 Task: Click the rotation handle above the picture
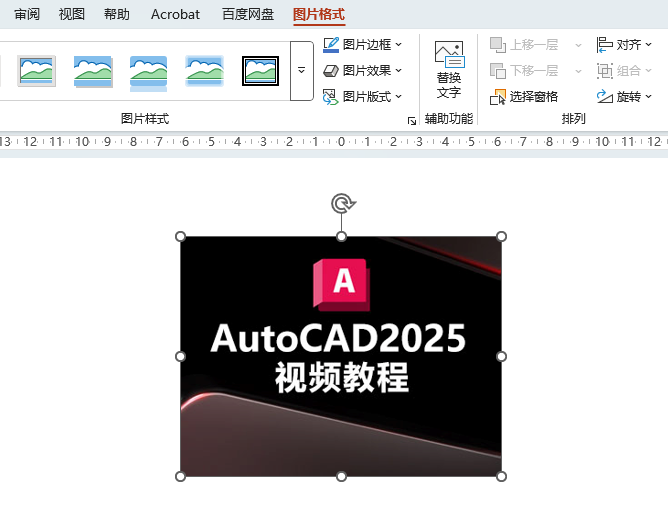342,203
